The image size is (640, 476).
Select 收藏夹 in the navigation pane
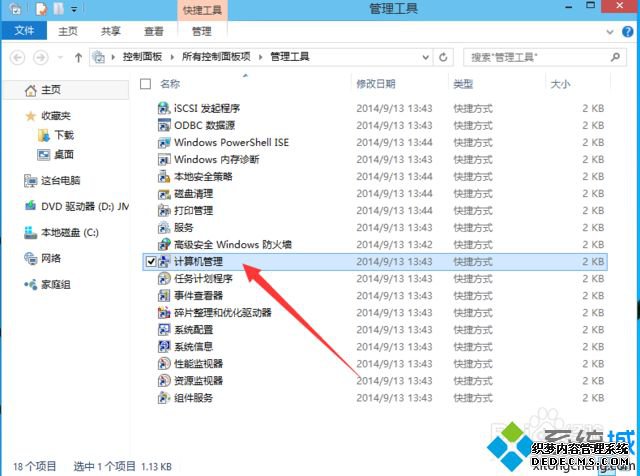(x=56, y=116)
